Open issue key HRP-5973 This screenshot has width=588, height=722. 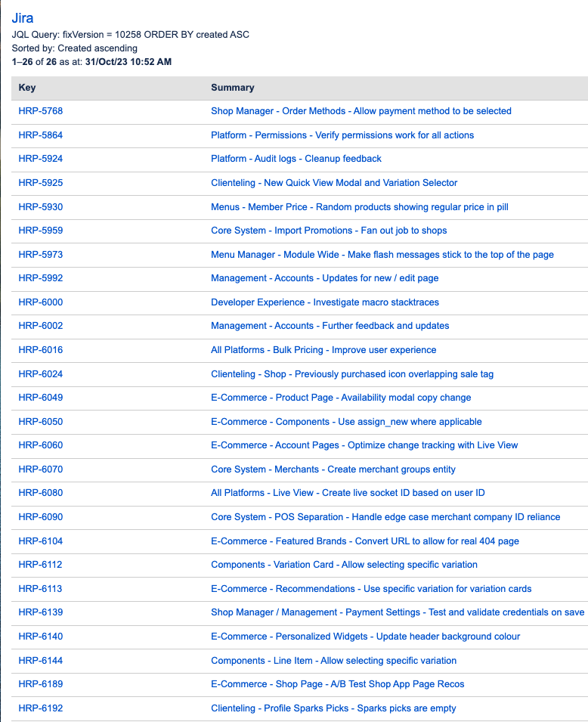pos(41,255)
